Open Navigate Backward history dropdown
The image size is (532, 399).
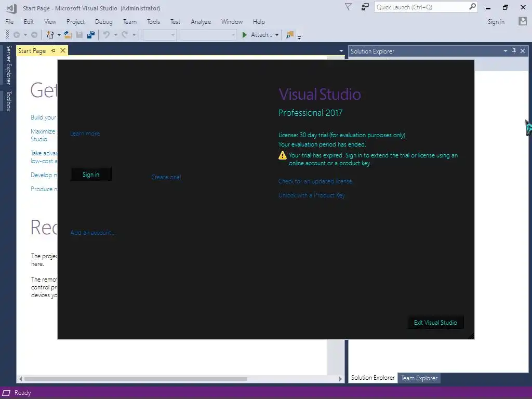(x=25, y=35)
